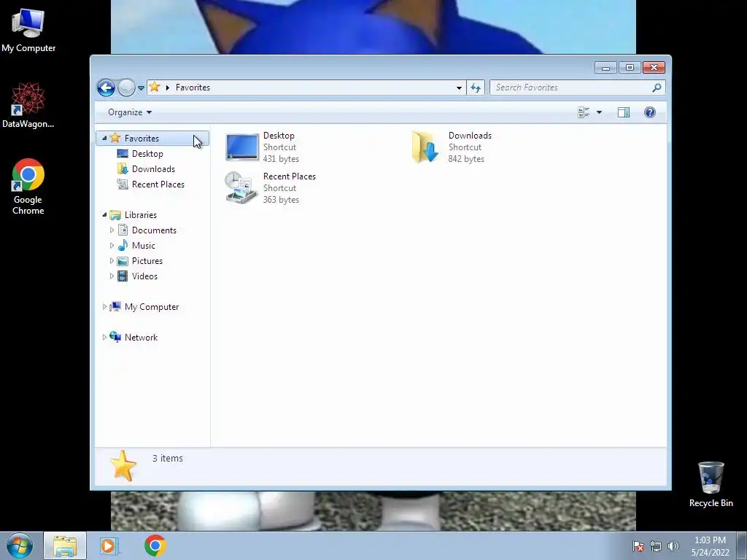Click the "842 bytes" size text
This screenshot has height=560, width=747.
pyautogui.click(x=466, y=159)
